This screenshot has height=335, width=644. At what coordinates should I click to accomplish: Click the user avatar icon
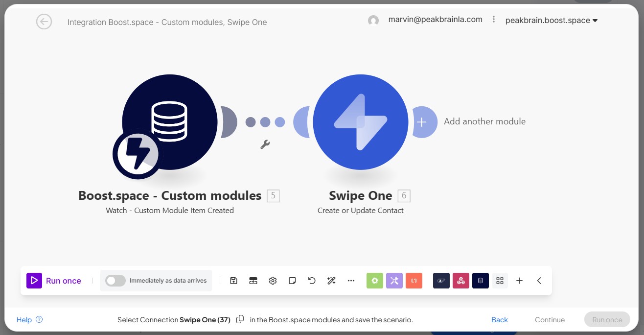tap(373, 21)
